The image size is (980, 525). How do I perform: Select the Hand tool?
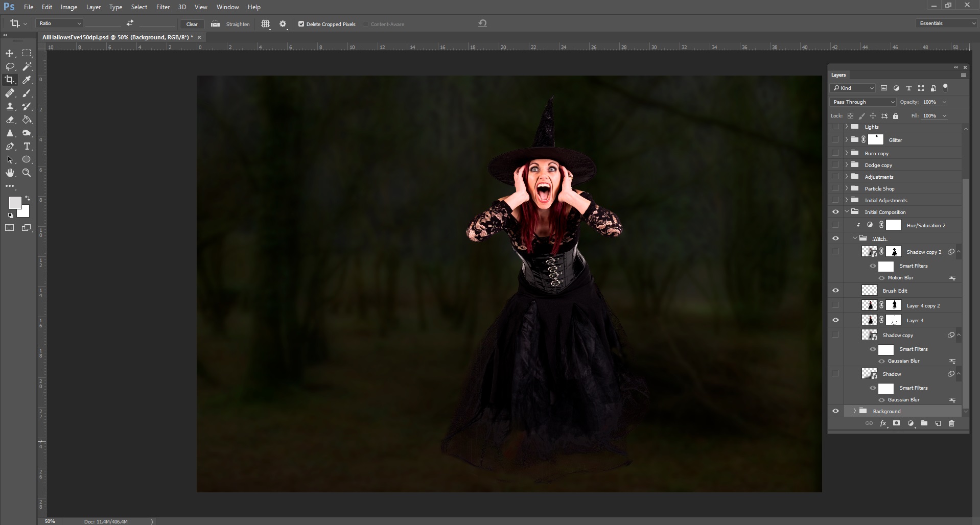coord(10,173)
